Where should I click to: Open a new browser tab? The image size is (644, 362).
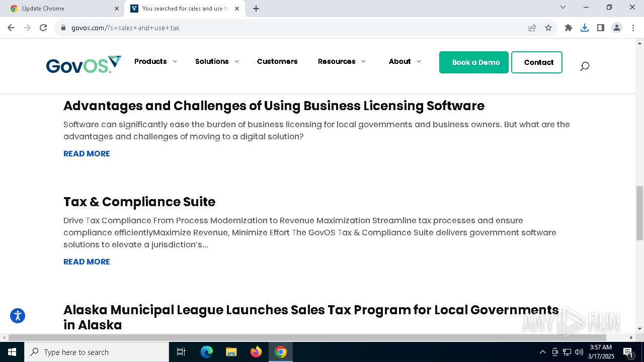click(256, 9)
